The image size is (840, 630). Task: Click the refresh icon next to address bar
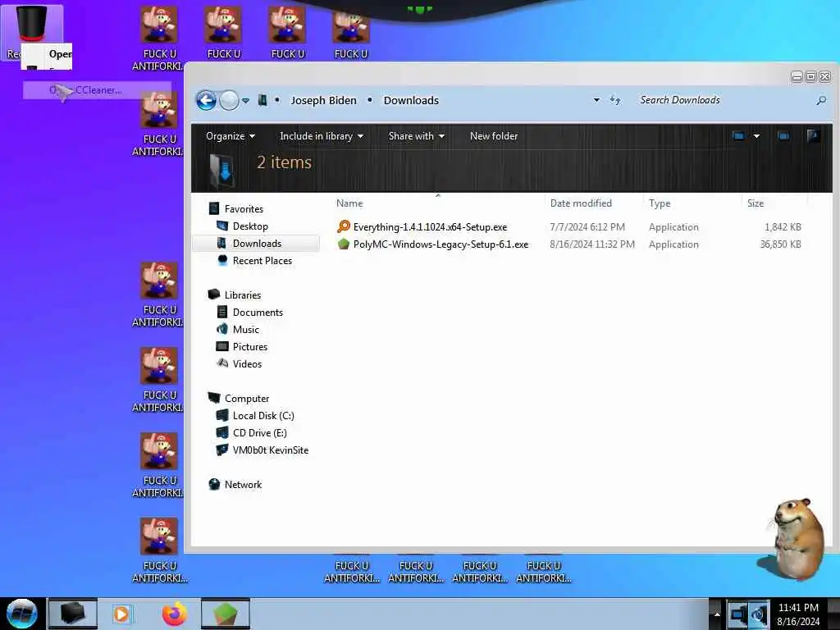pyautogui.click(x=615, y=100)
